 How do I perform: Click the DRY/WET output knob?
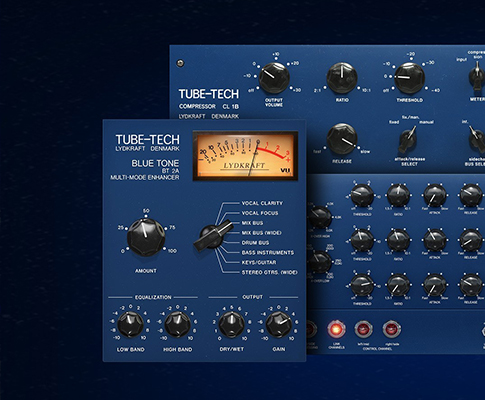click(231, 324)
